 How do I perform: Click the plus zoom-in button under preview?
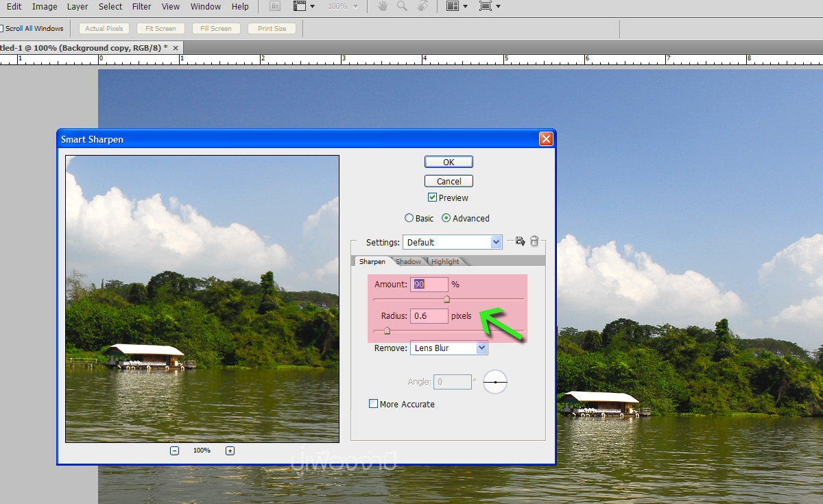click(230, 451)
